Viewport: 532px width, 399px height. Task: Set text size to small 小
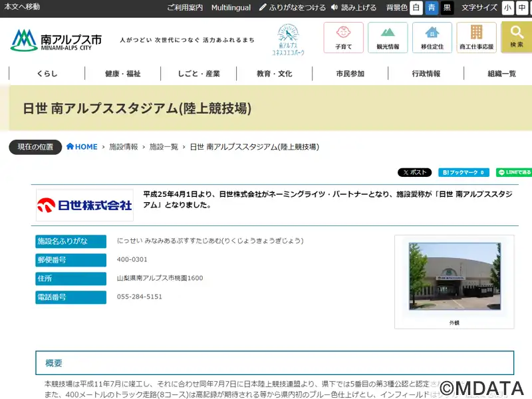coord(508,8)
